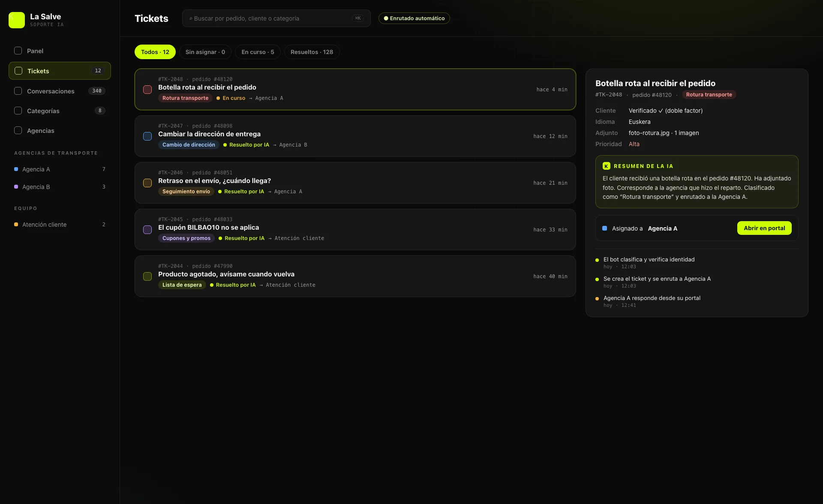Click timeline entry Se crea el ticket

(657, 279)
